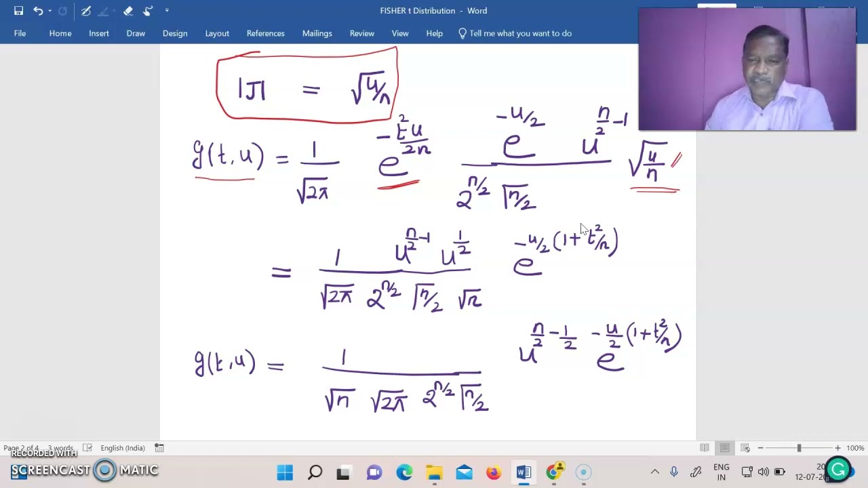Open Firefox from the taskbar
This screenshot has width=868, height=488.
494,472
